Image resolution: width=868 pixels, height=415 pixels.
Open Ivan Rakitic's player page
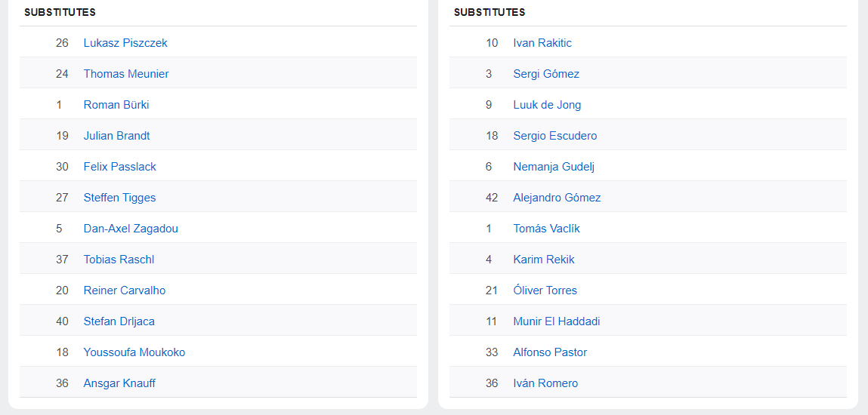click(x=542, y=43)
